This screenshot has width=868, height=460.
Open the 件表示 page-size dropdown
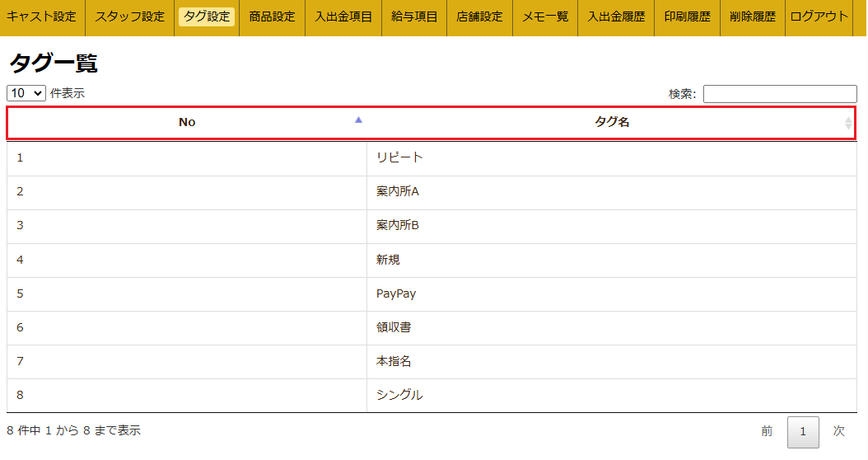26,93
